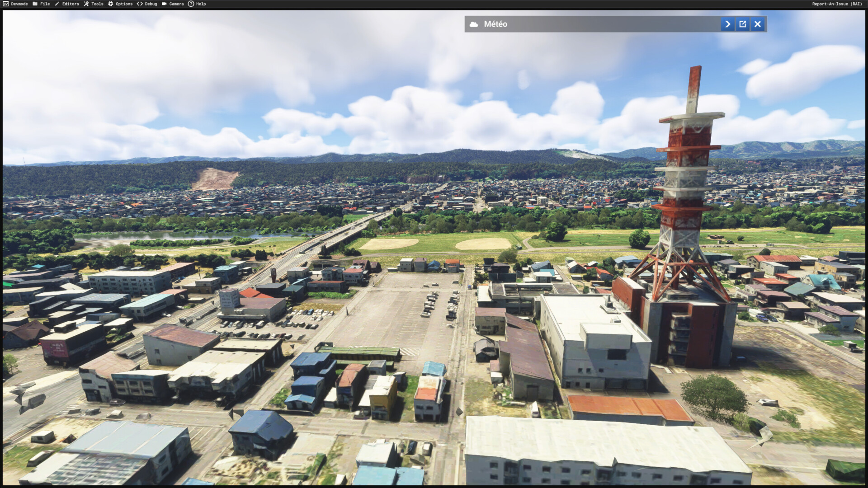The height and width of the screenshot is (488, 868).
Task: Open the Tools wrench menu
Action: click(86, 4)
